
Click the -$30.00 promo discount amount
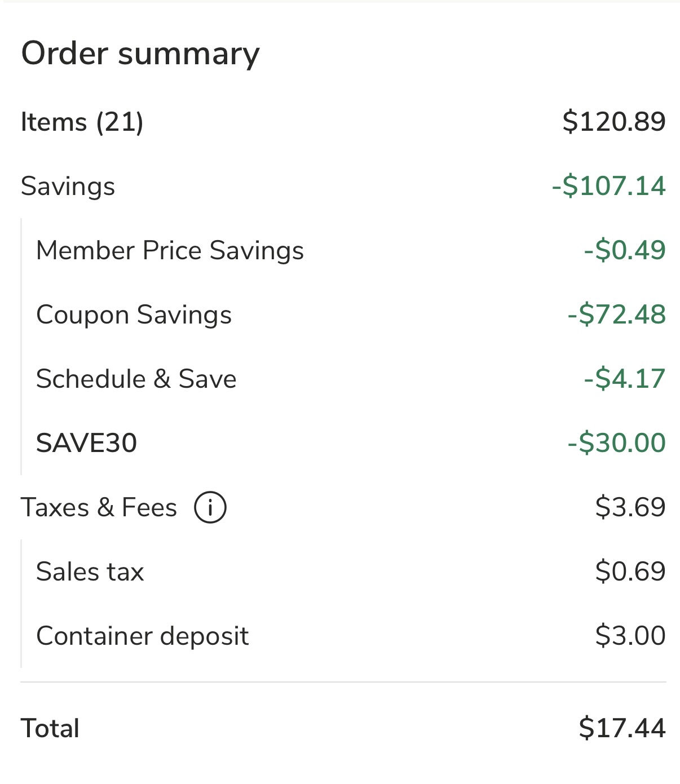tap(616, 443)
